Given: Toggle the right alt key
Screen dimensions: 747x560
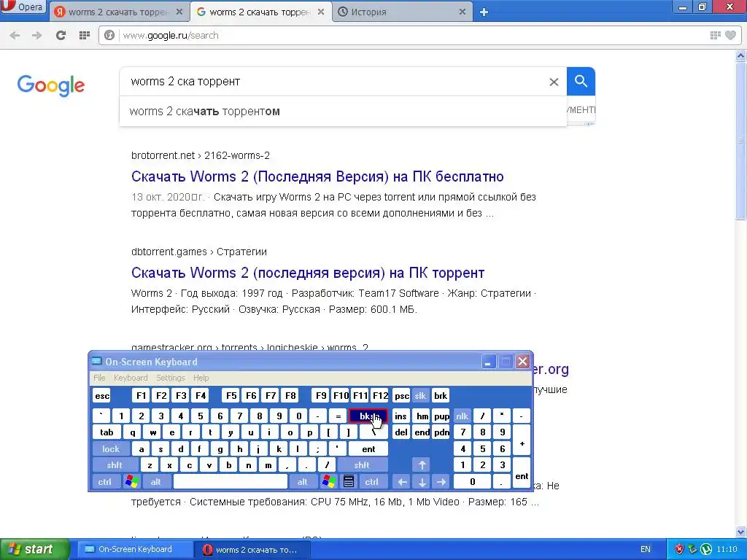Looking at the screenshot, I should point(303,482).
